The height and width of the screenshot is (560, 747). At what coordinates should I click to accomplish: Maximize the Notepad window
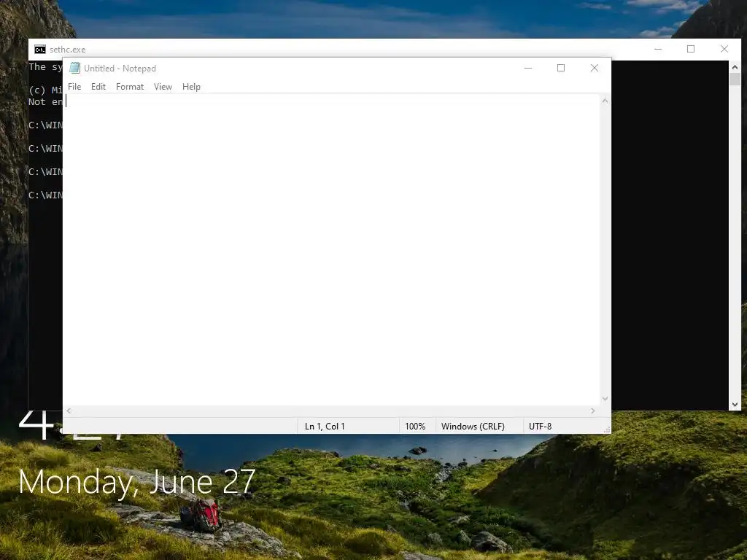tap(561, 68)
